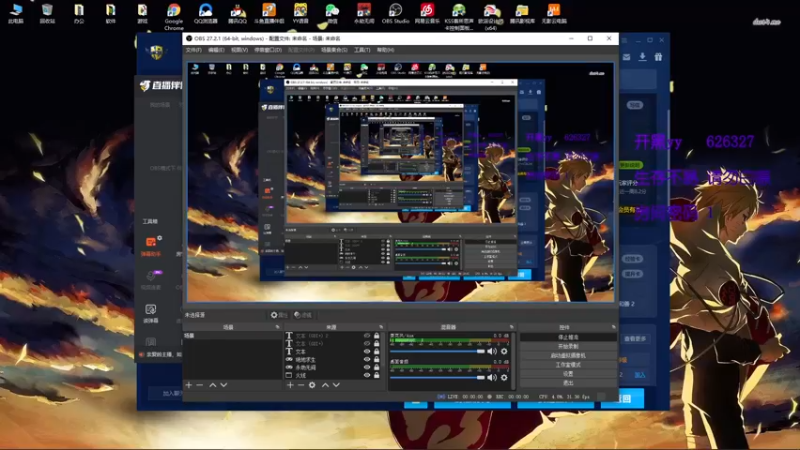Viewport: 800px width, 450px height.
Task: Click the 滤镜 filters button above the docks
Action: click(x=303, y=315)
